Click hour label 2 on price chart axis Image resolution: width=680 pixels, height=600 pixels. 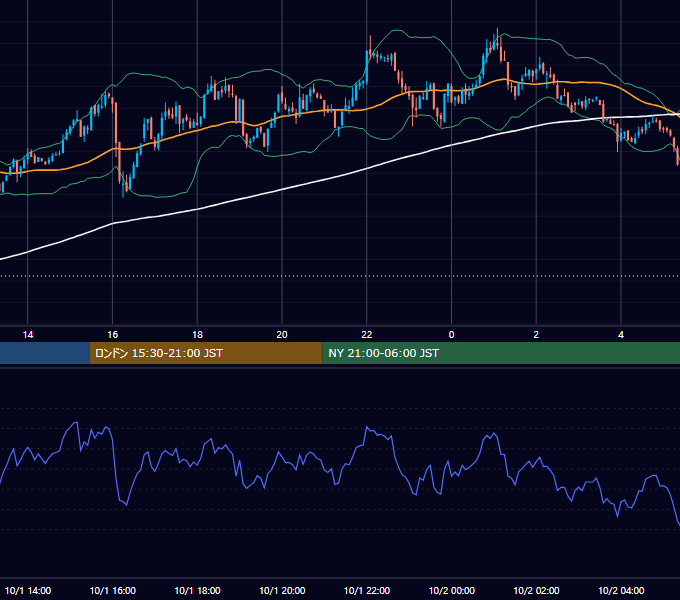(x=536, y=335)
